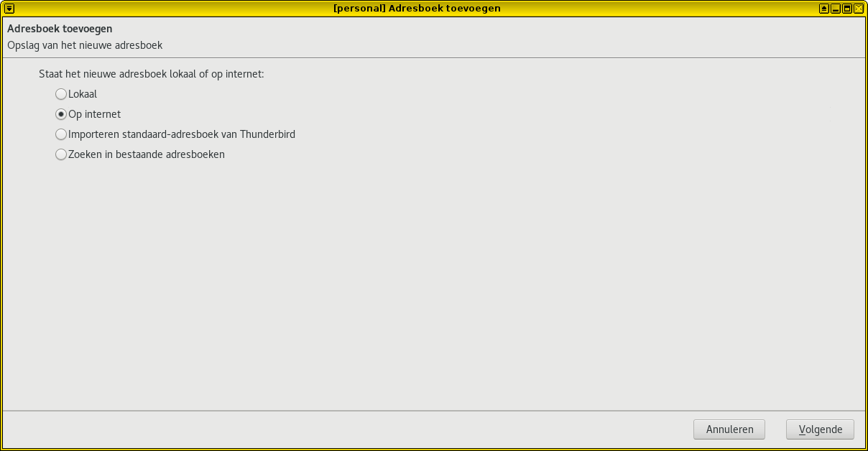Click the "Opslag van het nieuwe adresboek" subtitle
Viewport: 868px width, 451px height.
pyautogui.click(x=85, y=45)
